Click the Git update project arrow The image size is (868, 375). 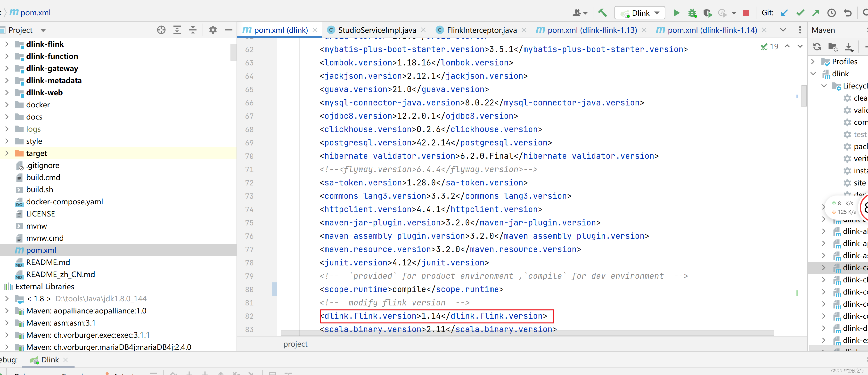(x=785, y=13)
